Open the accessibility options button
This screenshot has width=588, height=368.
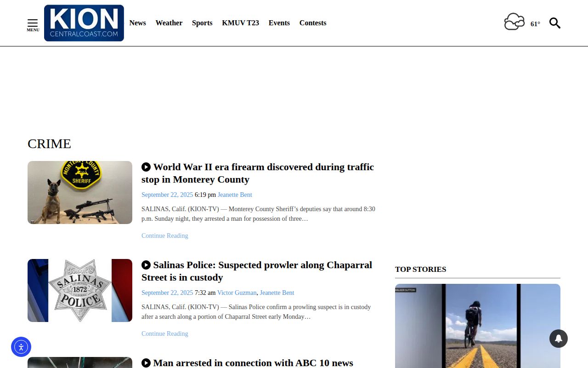[21, 347]
